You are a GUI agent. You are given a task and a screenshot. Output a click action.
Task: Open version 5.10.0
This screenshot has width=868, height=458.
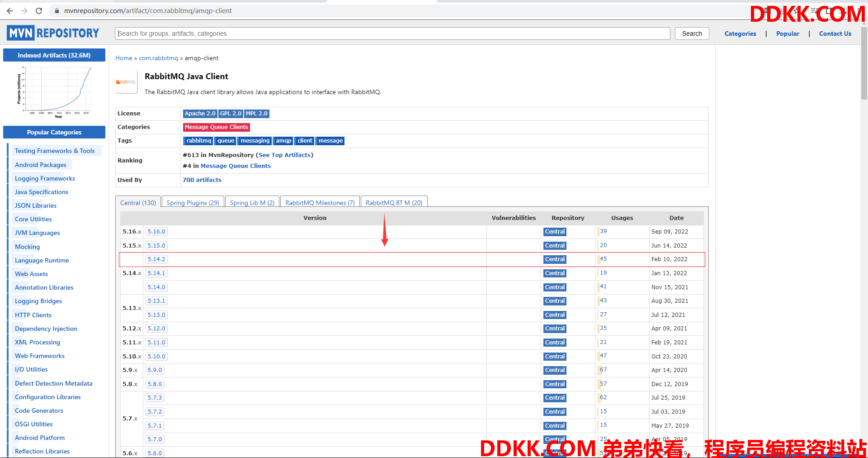pos(156,357)
